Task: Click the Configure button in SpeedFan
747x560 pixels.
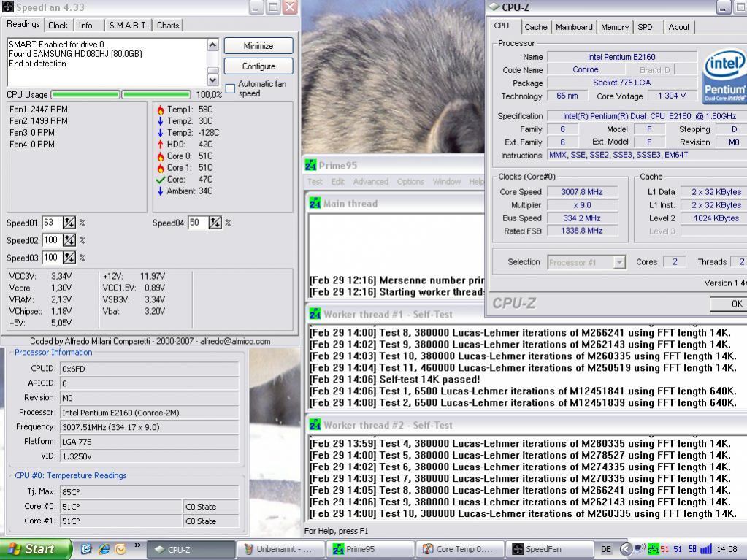Action: 258,66
